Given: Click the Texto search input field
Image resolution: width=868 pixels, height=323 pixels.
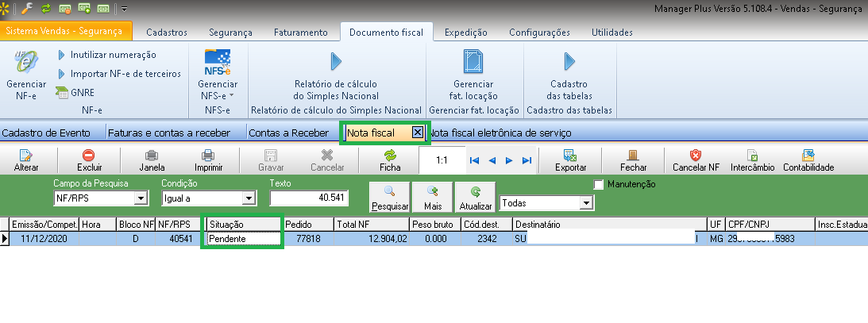Looking at the screenshot, I should click(x=310, y=198).
